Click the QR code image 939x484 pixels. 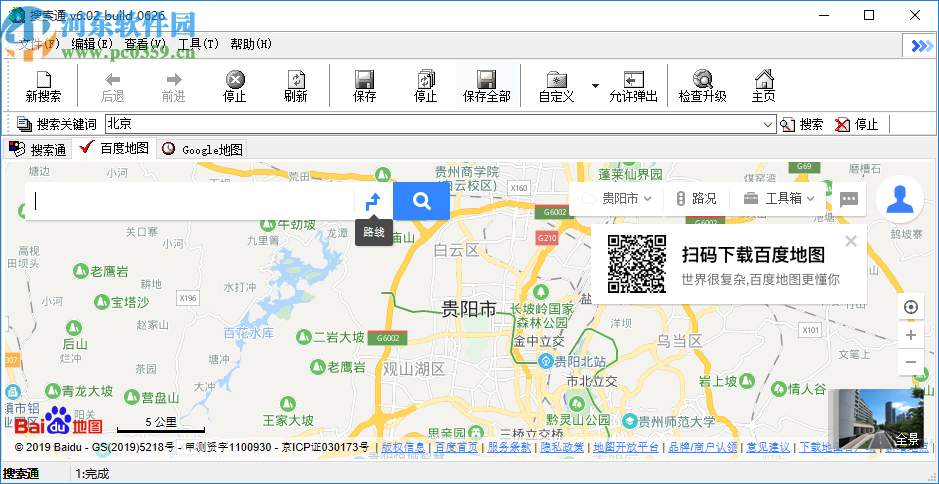point(637,264)
